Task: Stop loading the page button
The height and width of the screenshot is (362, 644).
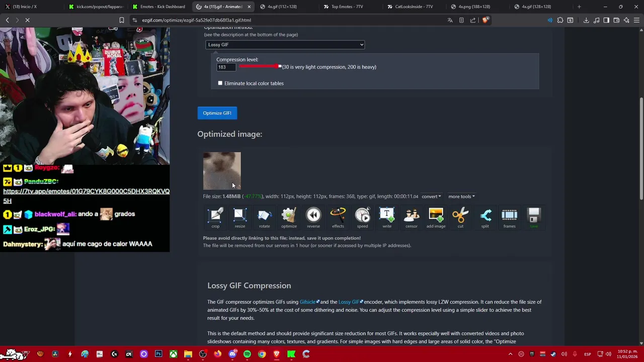Action: (27, 20)
